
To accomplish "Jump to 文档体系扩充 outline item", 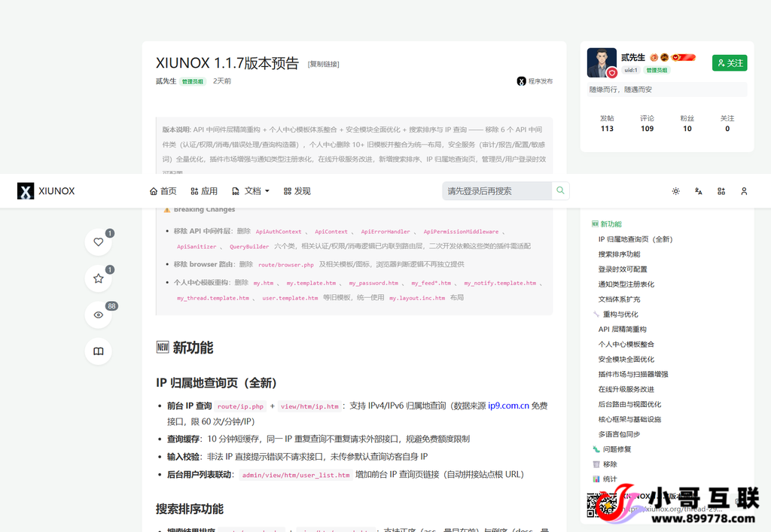I will [619, 299].
